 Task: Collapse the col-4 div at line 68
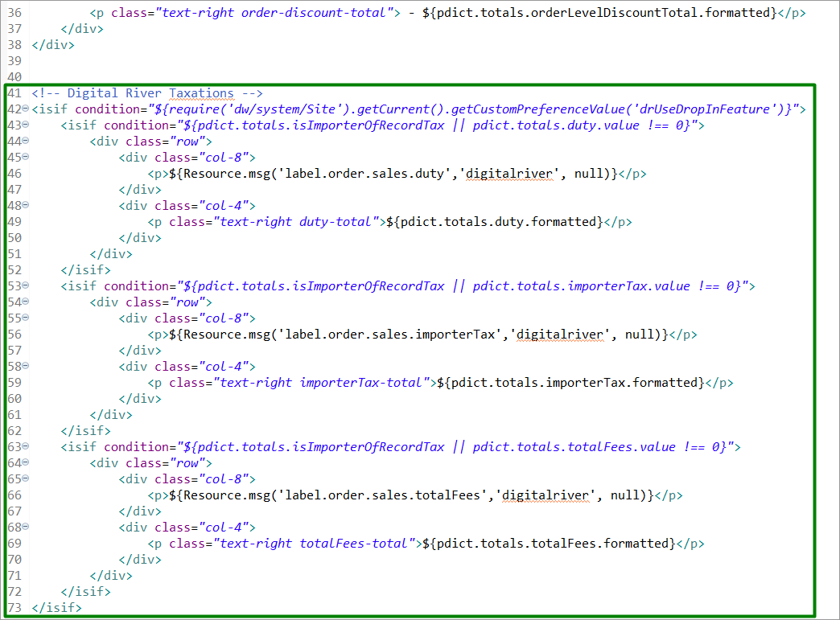[x=26, y=528]
